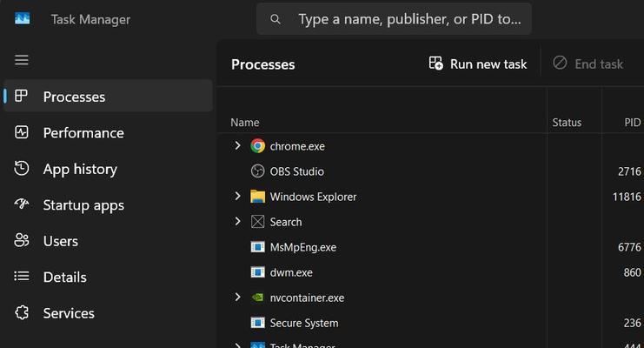Click the OBS Studio process icon
The height and width of the screenshot is (348, 644).
tap(257, 171)
